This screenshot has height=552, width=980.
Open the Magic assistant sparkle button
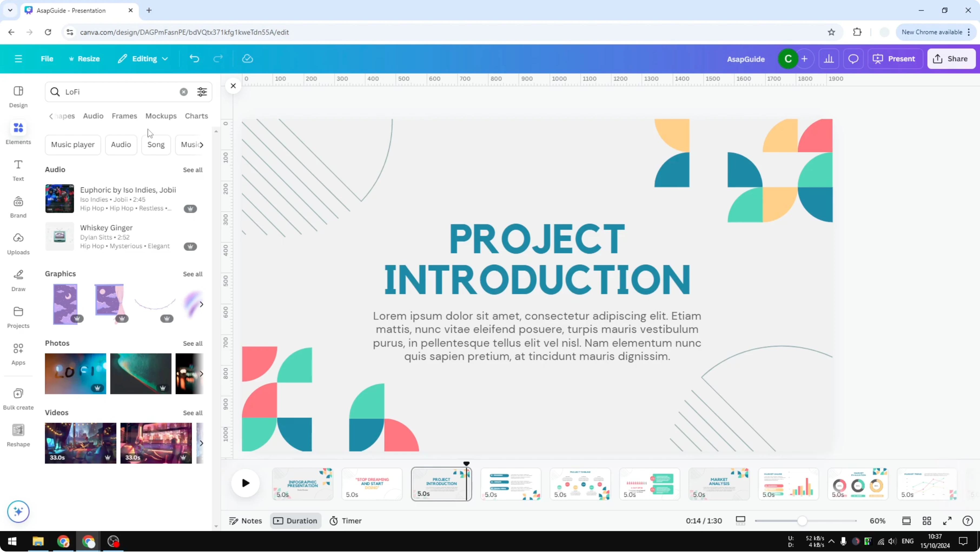pyautogui.click(x=18, y=511)
